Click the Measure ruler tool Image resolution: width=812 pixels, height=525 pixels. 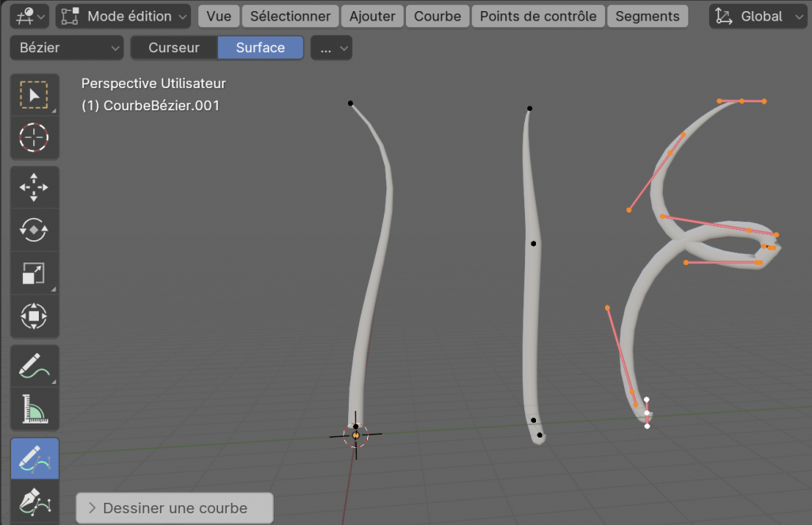(34, 408)
